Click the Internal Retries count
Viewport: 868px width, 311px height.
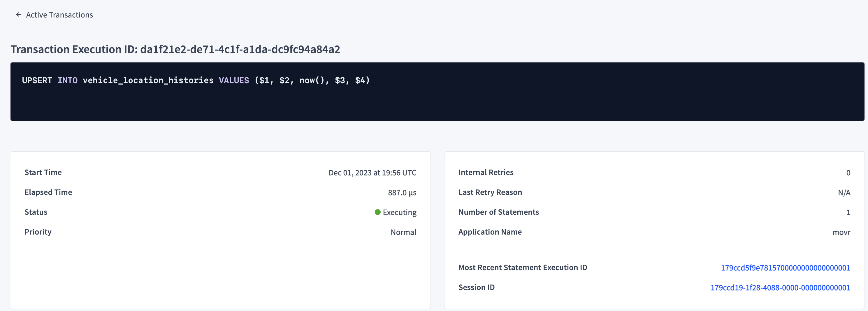coord(849,172)
